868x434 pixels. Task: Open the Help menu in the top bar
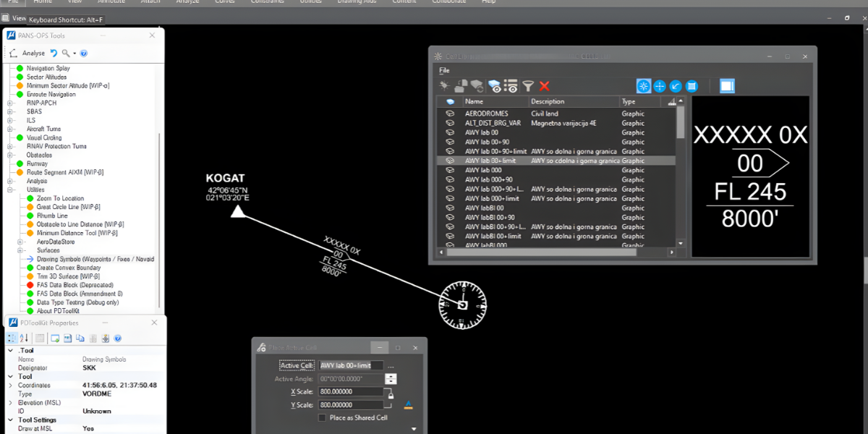click(489, 2)
